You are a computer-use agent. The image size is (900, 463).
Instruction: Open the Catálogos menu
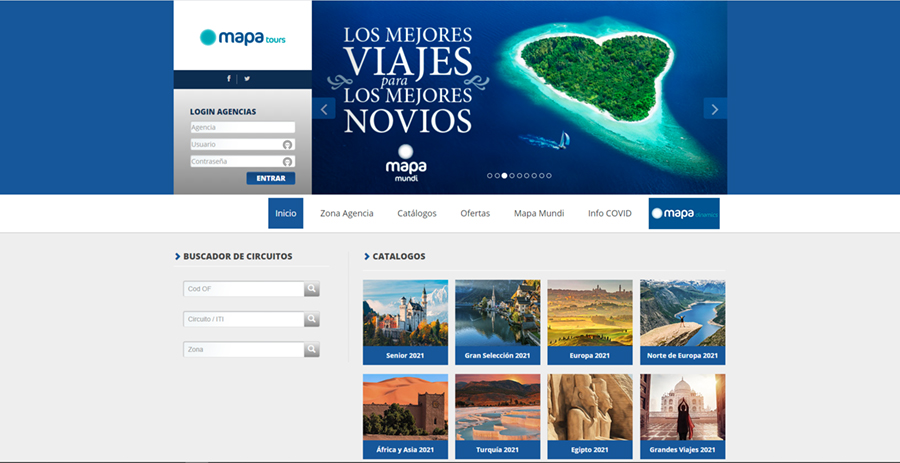[x=417, y=213]
